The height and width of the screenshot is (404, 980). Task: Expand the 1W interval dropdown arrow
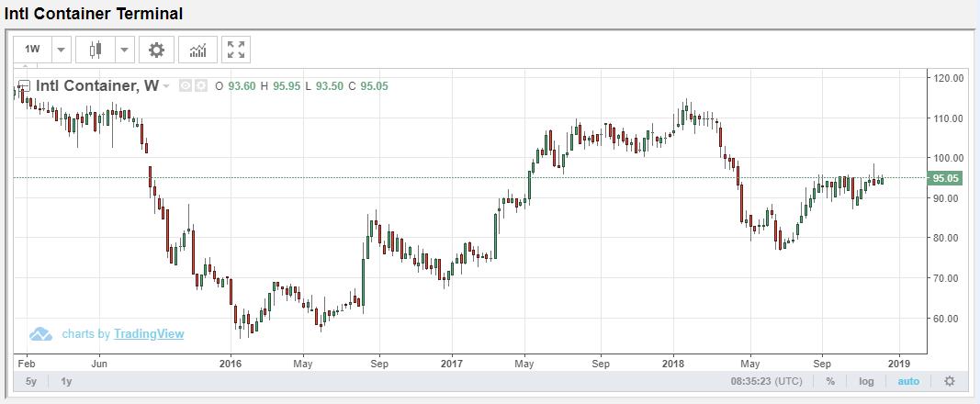(61, 50)
